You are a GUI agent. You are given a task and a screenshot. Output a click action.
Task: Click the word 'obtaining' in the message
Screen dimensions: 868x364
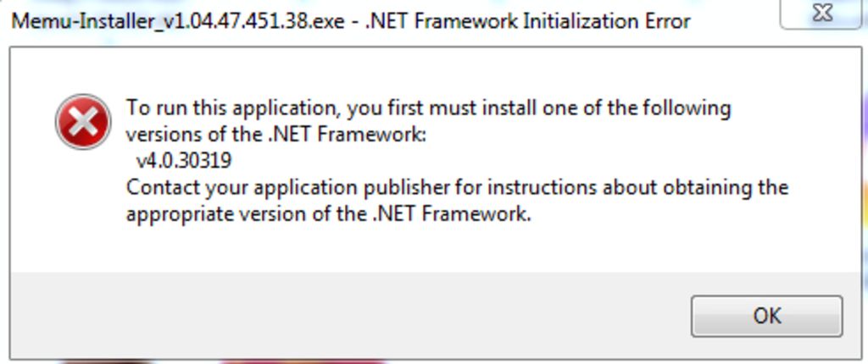coord(706,189)
